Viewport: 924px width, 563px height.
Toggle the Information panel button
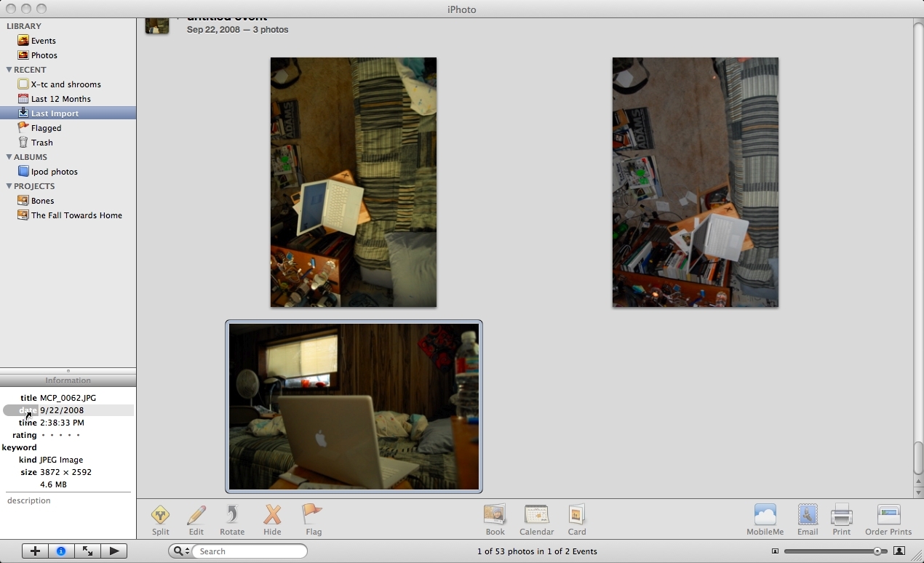(61, 551)
